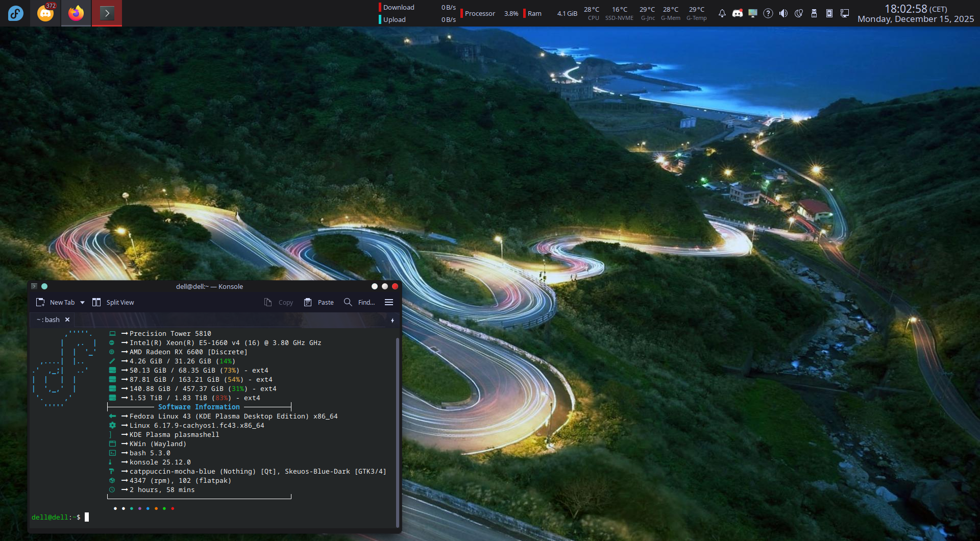
Task: Click the Split View icon
Action: (x=96, y=302)
